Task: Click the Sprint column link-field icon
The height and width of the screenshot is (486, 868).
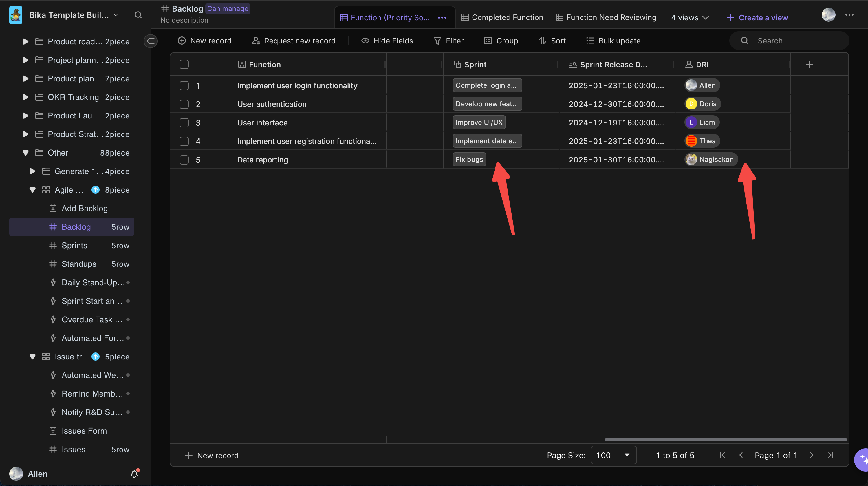Action: (x=457, y=64)
